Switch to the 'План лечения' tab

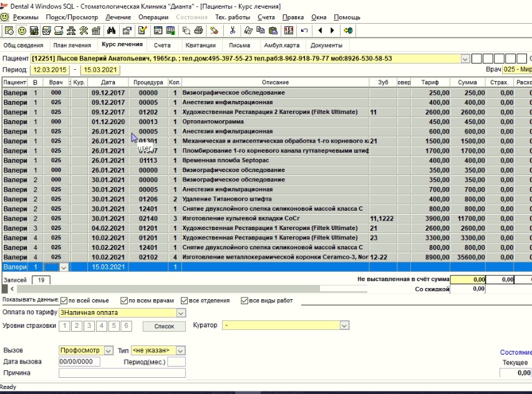(70, 46)
